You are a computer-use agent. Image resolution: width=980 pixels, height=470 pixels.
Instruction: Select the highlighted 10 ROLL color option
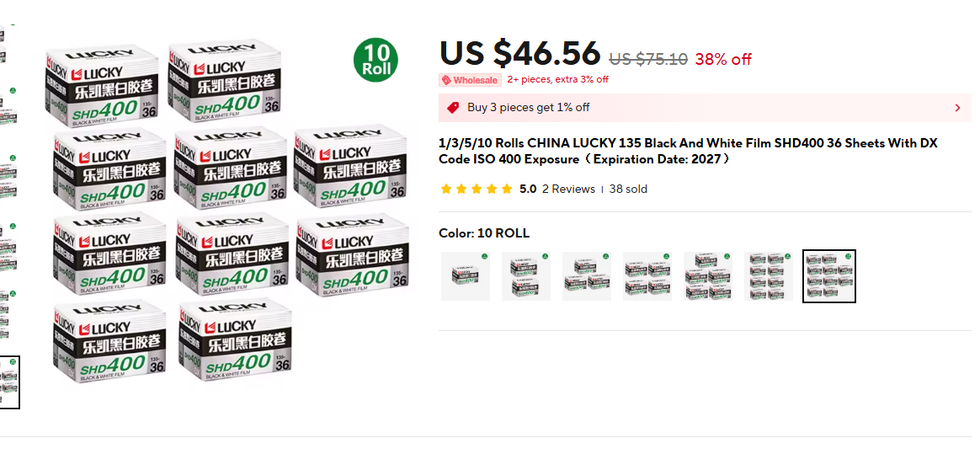[x=829, y=276]
